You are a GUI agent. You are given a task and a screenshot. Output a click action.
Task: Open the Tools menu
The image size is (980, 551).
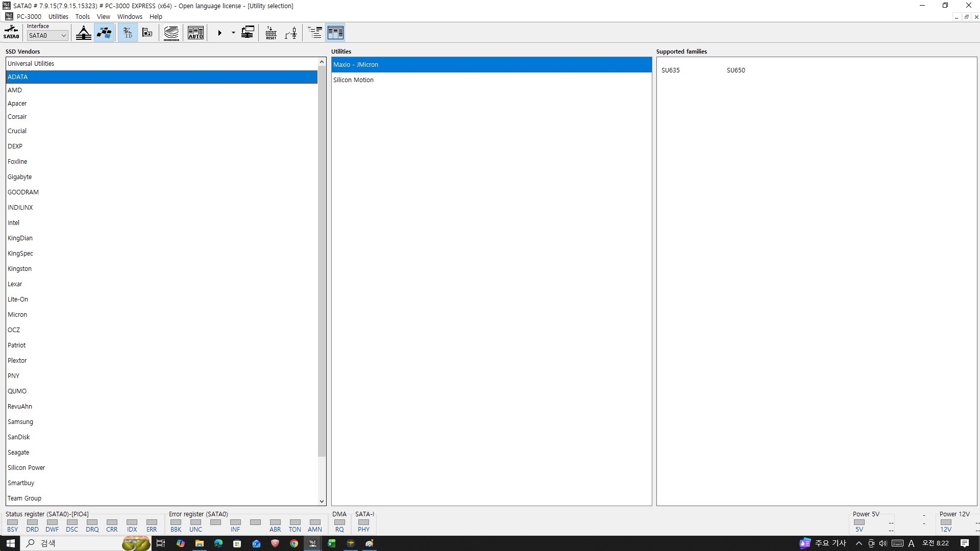coord(83,16)
